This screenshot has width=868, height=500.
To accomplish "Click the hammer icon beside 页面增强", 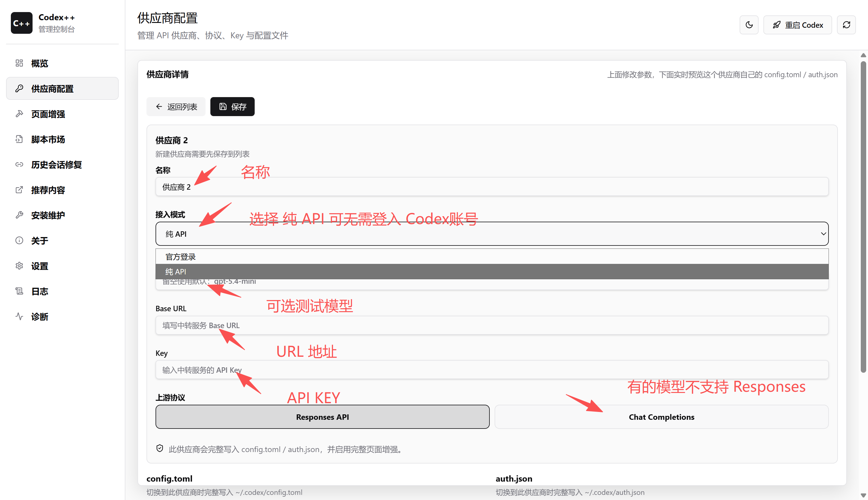I will [x=19, y=114].
